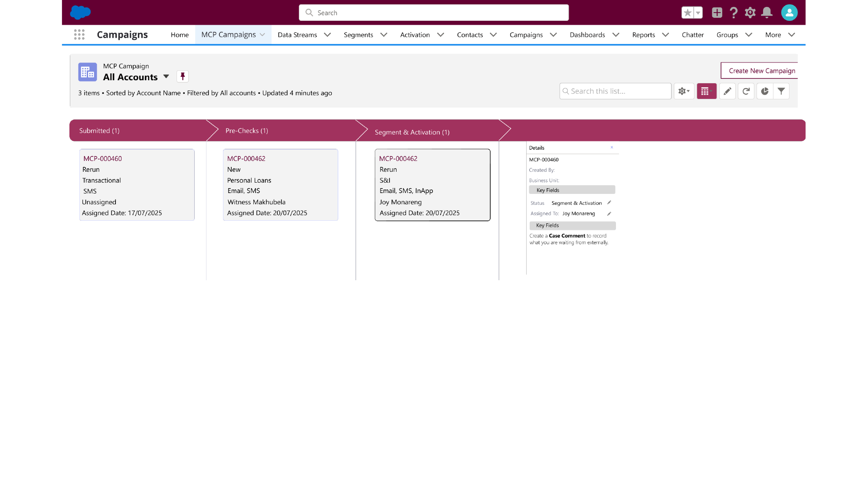
Task: Click Witness Makhubela on Pre-Checks card
Action: (256, 202)
